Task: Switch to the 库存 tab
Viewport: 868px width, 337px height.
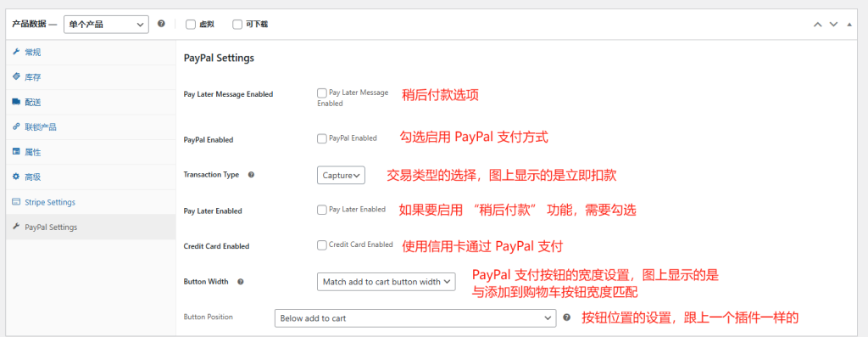Action: click(x=91, y=77)
